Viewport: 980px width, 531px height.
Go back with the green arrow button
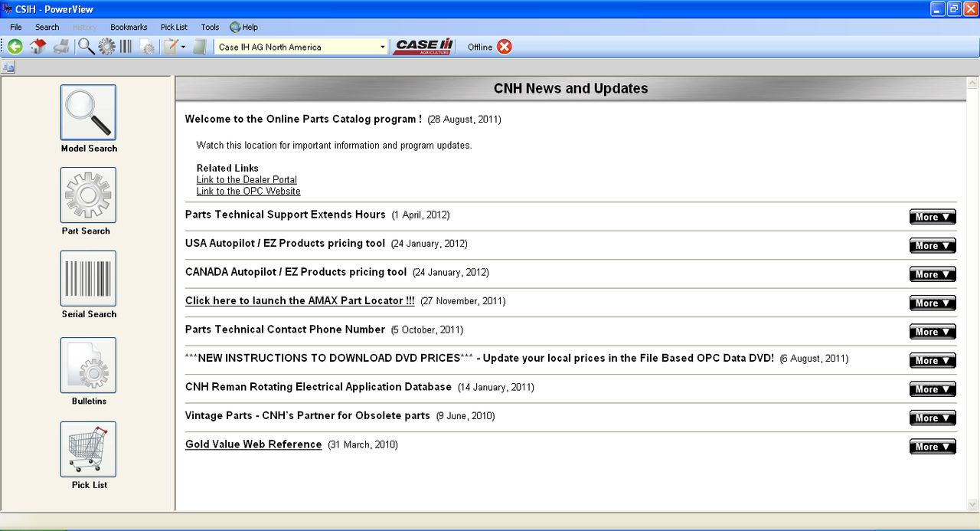point(15,47)
